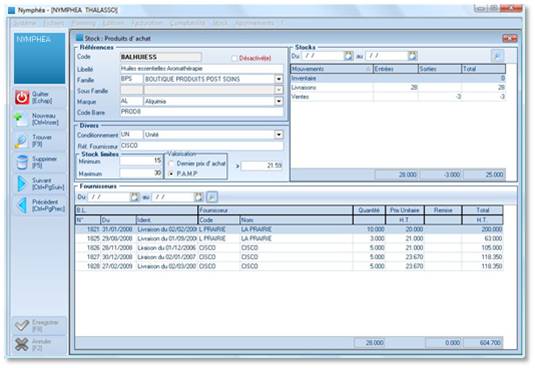Click the Stock Minimum field

coord(141,161)
